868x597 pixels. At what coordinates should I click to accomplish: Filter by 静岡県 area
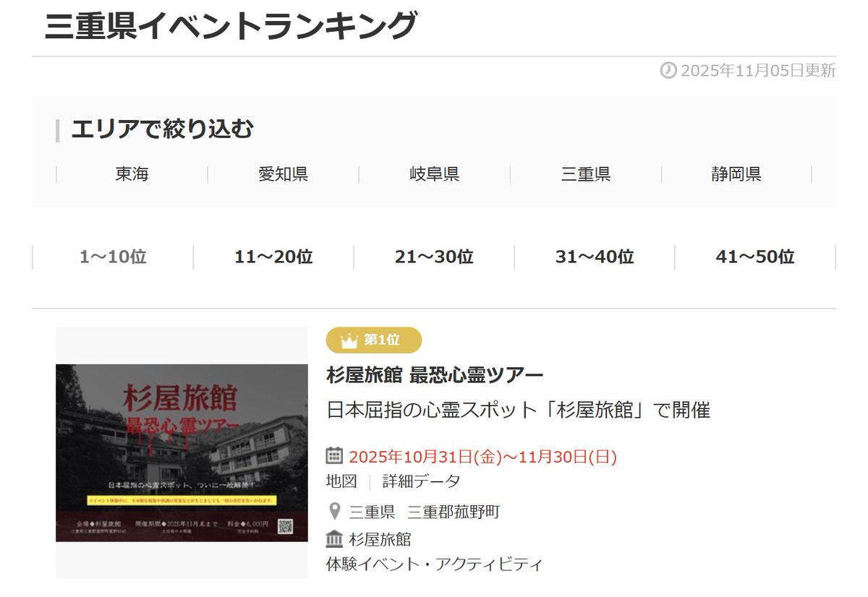coord(736,174)
